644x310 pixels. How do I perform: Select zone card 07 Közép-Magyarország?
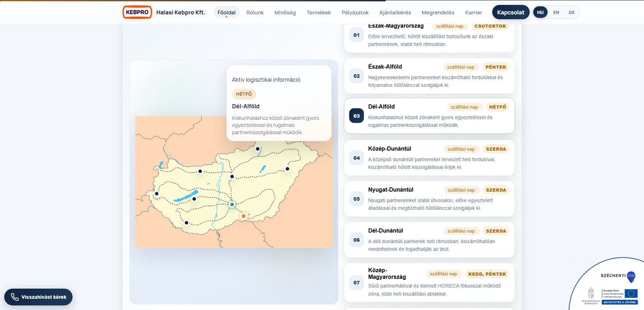tap(429, 282)
